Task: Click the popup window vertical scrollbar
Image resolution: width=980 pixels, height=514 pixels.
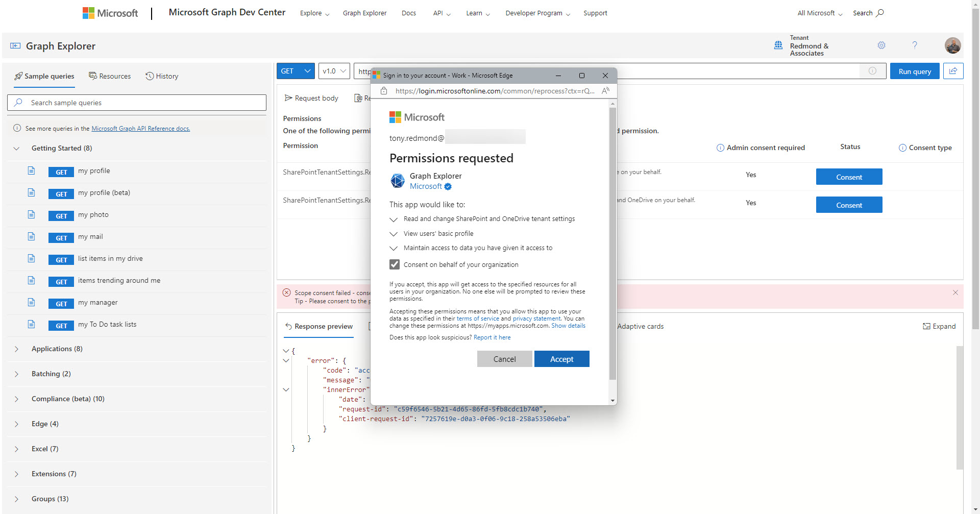Action: (x=612, y=243)
